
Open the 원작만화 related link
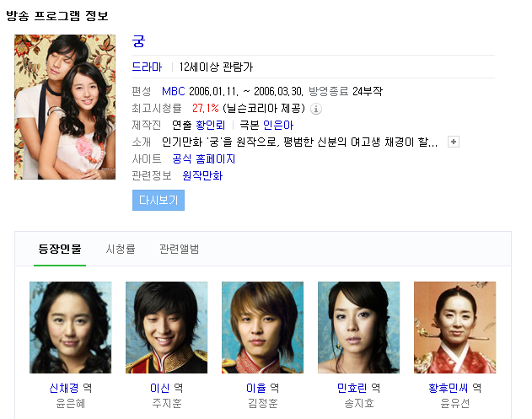pyautogui.click(x=202, y=175)
